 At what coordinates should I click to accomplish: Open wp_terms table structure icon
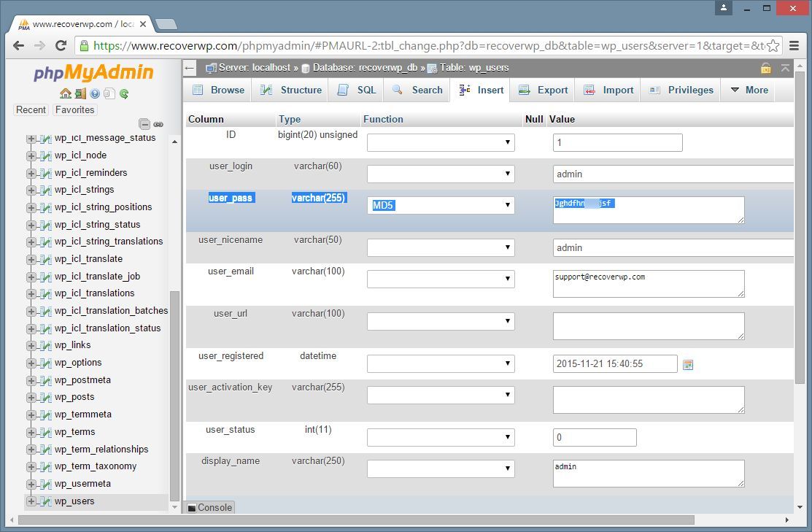click(x=45, y=432)
